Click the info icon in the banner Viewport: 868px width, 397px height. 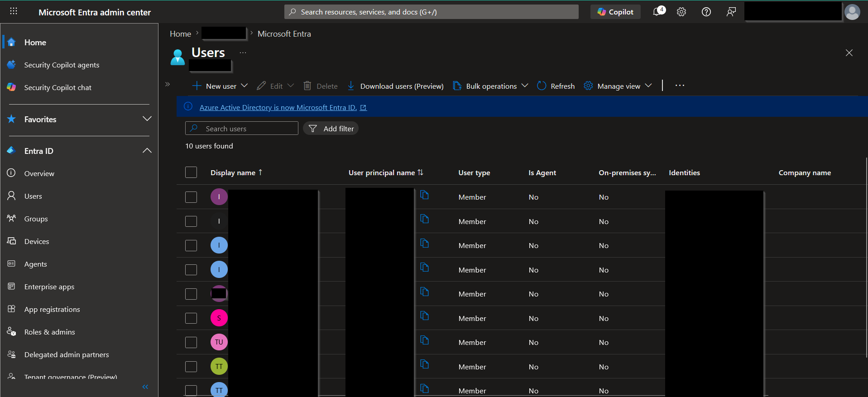[188, 107]
